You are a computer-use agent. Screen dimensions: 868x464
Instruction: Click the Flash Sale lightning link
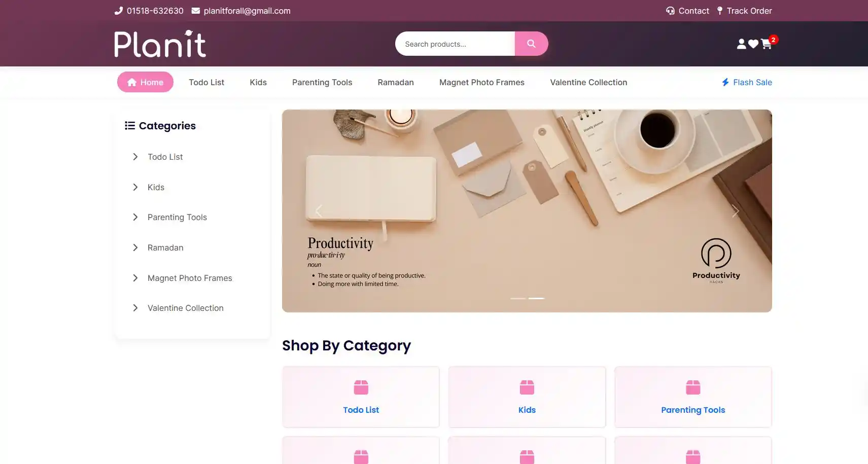coord(747,82)
